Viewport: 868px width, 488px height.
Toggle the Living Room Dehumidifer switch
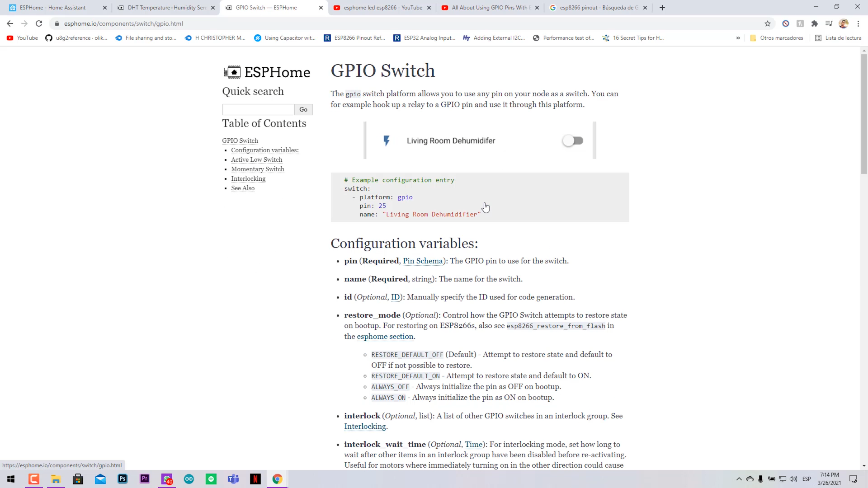573,141
